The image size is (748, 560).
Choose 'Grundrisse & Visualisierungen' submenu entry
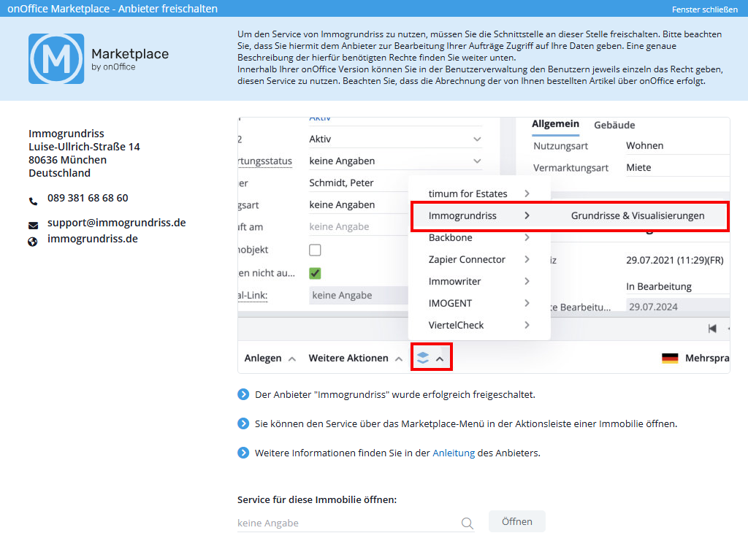(x=637, y=215)
